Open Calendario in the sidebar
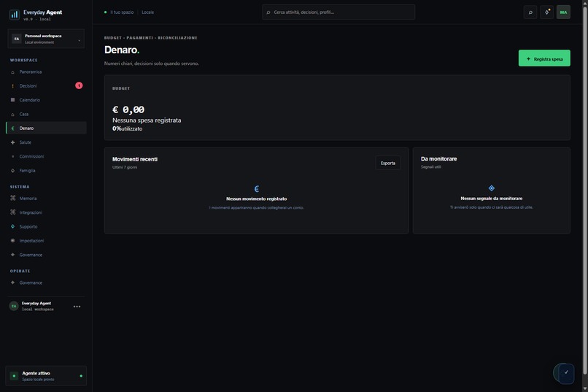588x392 pixels. coord(46,100)
